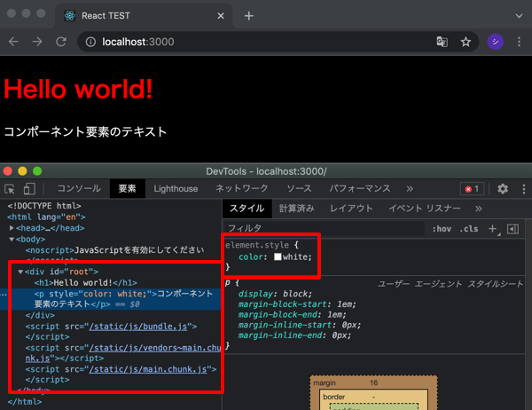This screenshot has height=410, width=532.
Task: Edit the color property name
Action: (251, 256)
